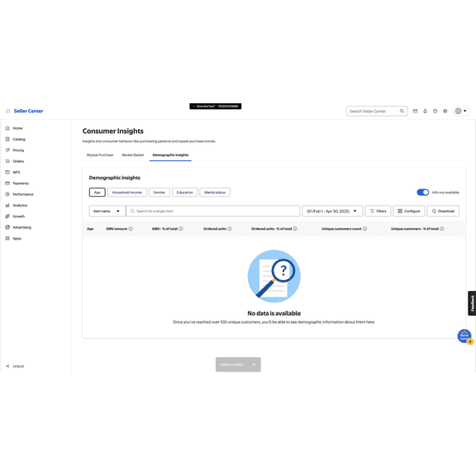Dismiss the Failed to Fetch toast

(x=254, y=364)
